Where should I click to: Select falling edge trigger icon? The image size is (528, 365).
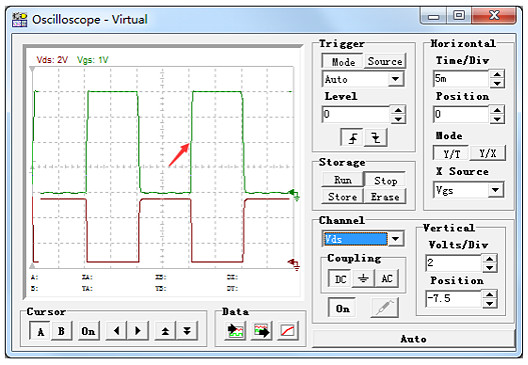pos(375,138)
